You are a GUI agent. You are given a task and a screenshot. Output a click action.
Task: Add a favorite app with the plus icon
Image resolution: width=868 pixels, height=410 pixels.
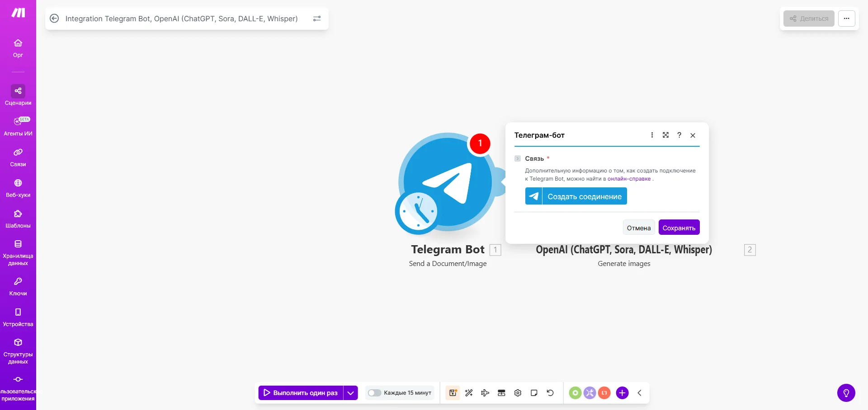click(x=622, y=393)
